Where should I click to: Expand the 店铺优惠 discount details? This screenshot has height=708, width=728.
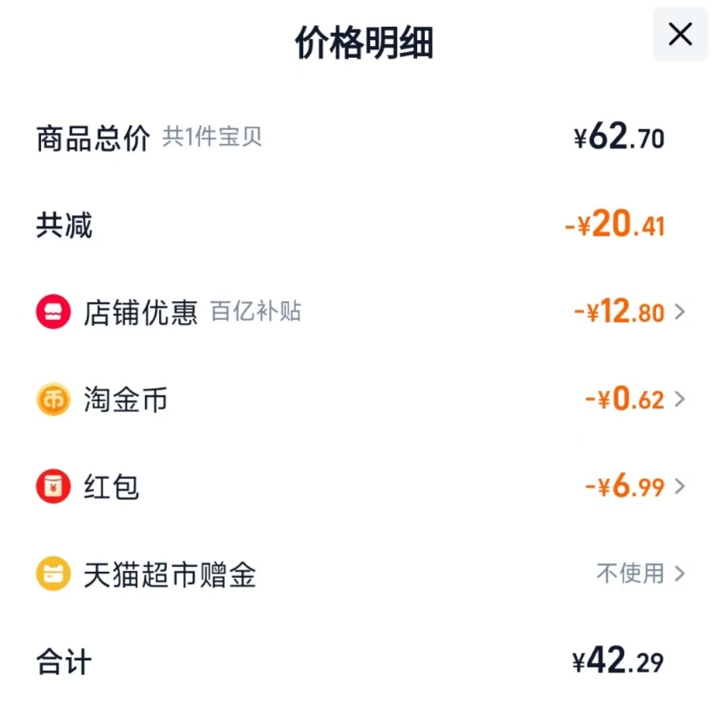coord(682,311)
